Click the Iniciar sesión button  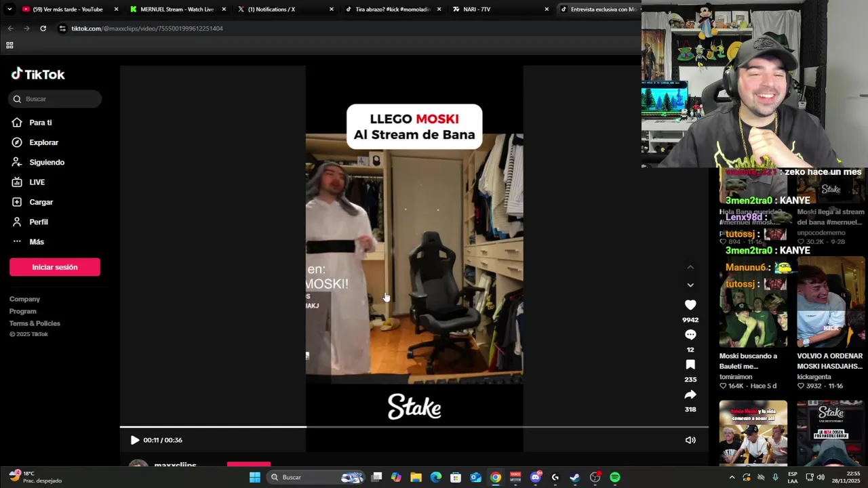[x=55, y=267]
